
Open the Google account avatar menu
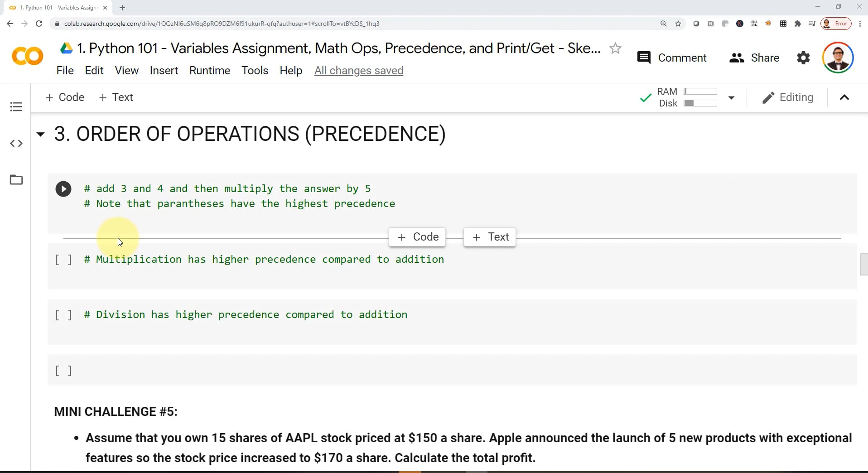[x=838, y=58]
